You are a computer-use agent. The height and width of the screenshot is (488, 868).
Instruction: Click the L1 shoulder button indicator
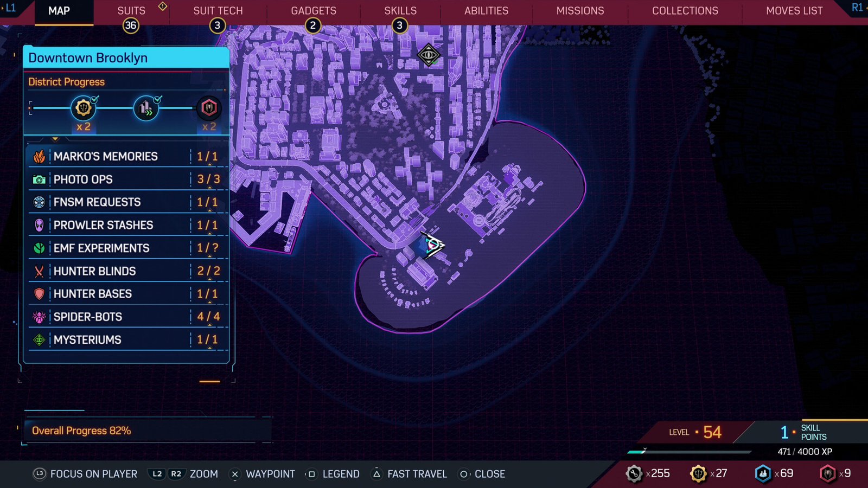point(10,8)
